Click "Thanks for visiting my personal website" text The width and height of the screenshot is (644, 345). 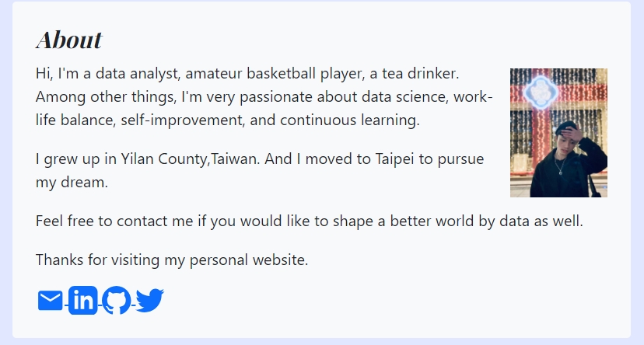pyautogui.click(x=172, y=260)
